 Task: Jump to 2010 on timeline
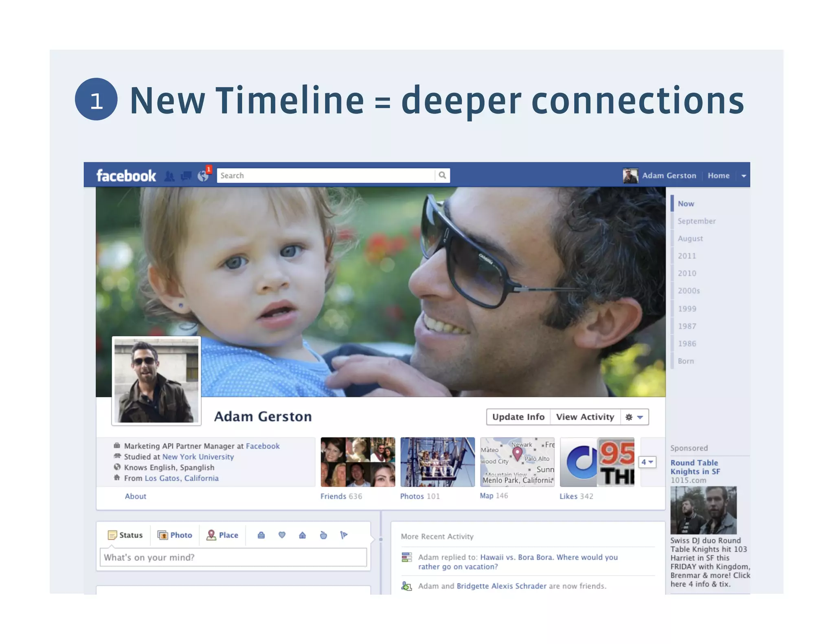coord(687,274)
